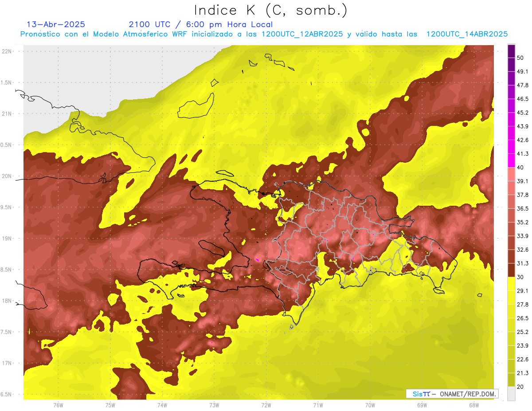This screenshot has width=532, height=411.
Task: Click the colorbar value 27.8
Action: [x=523, y=305]
